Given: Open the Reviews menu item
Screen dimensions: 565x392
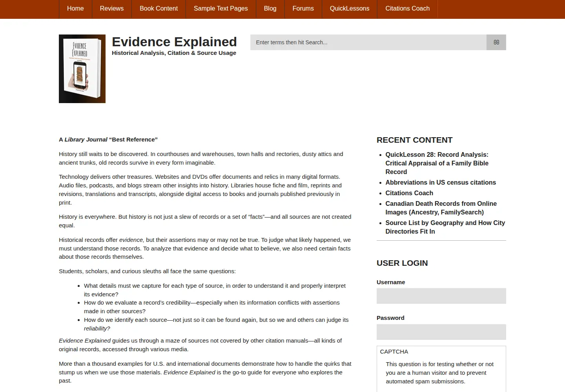Looking at the screenshot, I should pyautogui.click(x=112, y=9).
